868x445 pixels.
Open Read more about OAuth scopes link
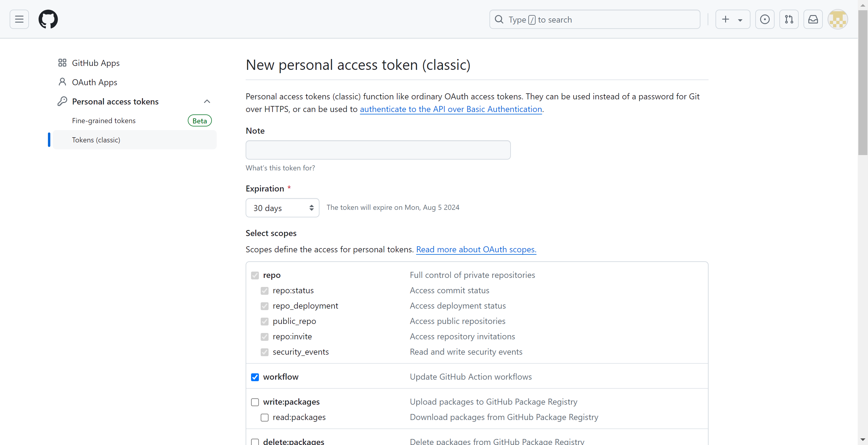tap(476, 249)
